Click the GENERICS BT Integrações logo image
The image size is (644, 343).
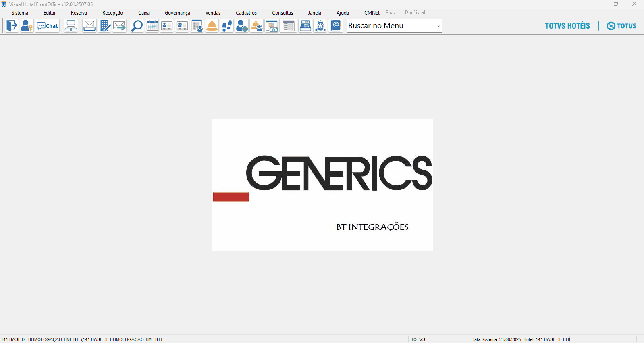[323, 185]
